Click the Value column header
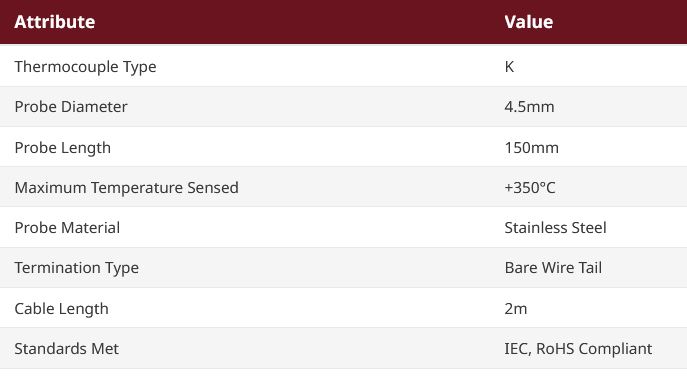The image size is (687, 380). [x=529, y=22]
